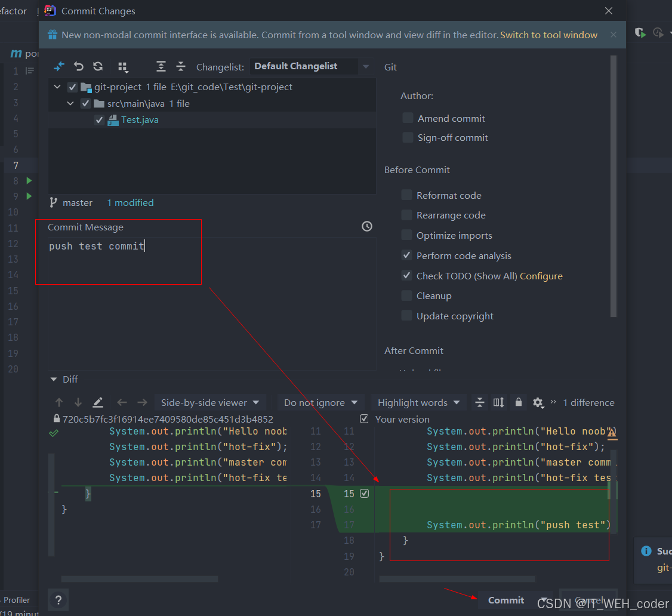Viewport: 672px width, 616px height.
Task: Toggle the git-project root checkbox
Action: click(x=72, y=88)
